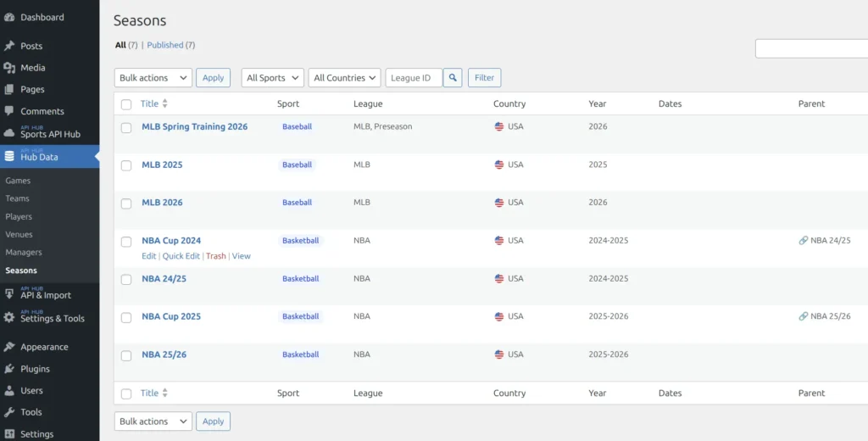Screen dimensions: 868x441
Task: Open Players submenu item
Action: [19, 216]
